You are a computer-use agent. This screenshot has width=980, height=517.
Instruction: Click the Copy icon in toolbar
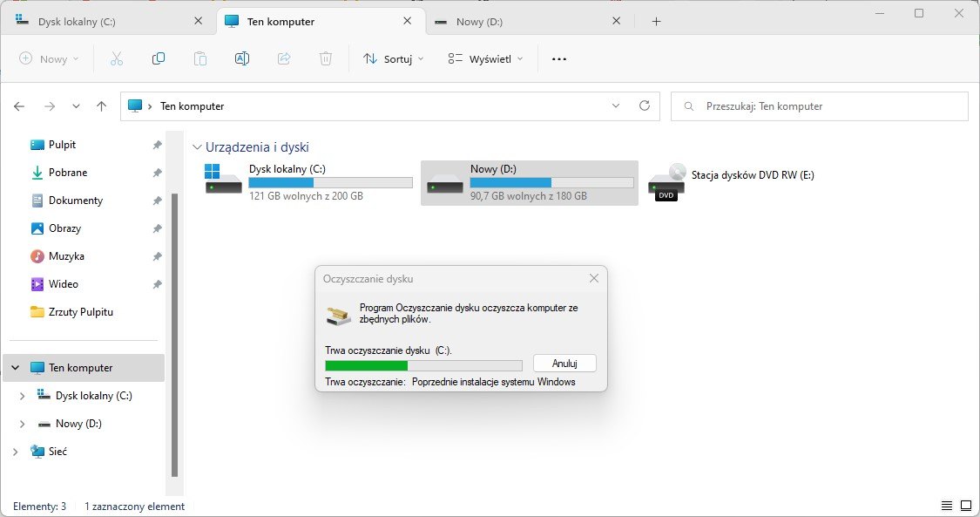pyautogui.click(x=159, y=58)
